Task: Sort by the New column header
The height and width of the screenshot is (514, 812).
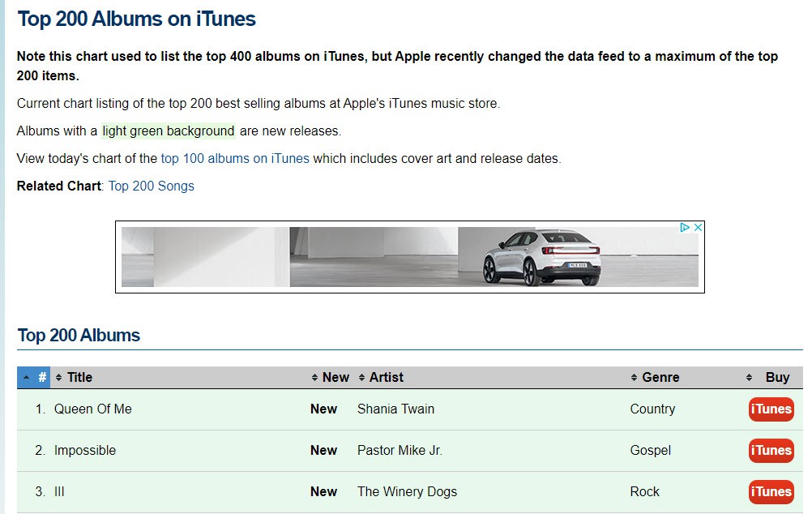Action: (331, 377)
